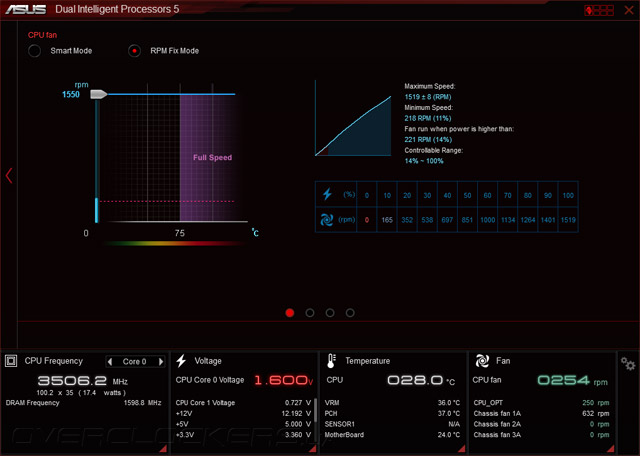Click the 14% ~ 100% range value
The image size is (640, 456).
424,161
